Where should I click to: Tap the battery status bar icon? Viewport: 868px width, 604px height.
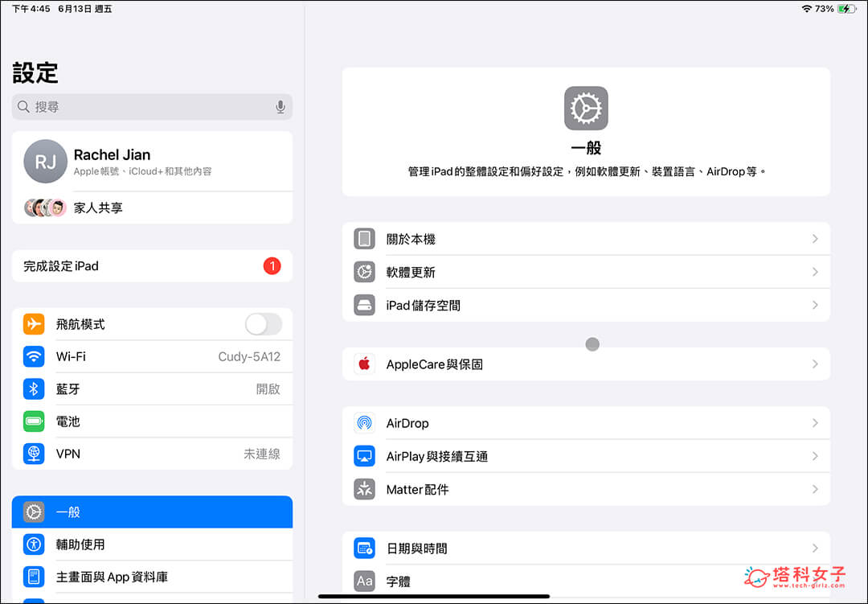[847, 8]
